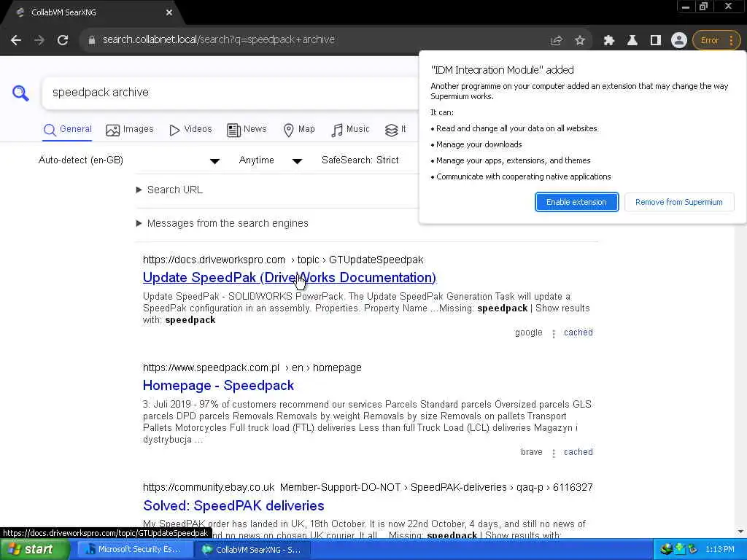Click the 1:13 PM taskbar clock
The image size is (747, 560).
pyautogui.click(x=719, y=550)
